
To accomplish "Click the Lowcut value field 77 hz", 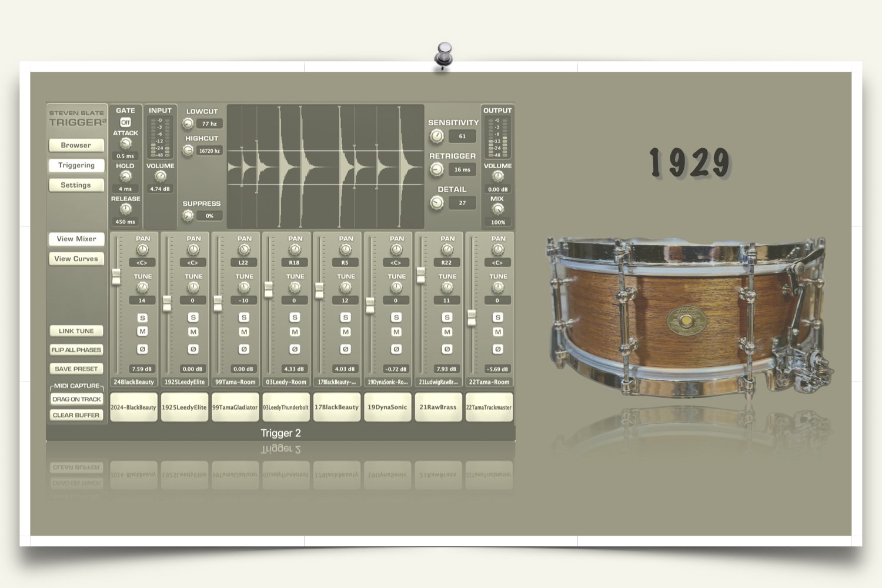I will [x=209, y=123].
